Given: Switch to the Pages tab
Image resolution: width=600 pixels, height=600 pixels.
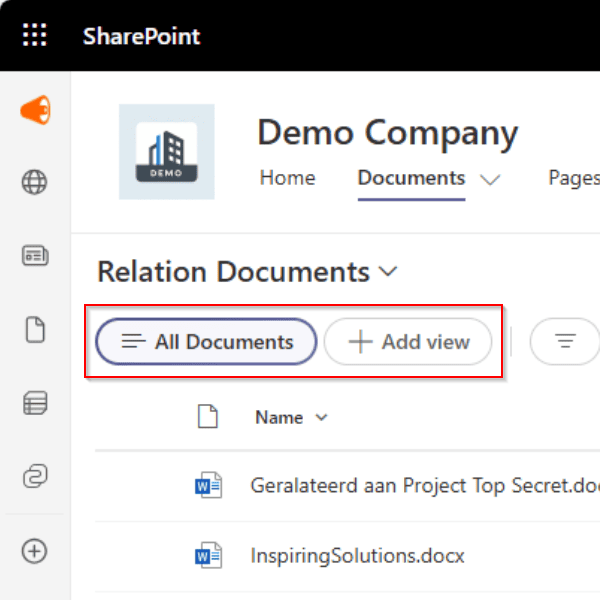Looking at the screenshot, I should coord(574,178).
